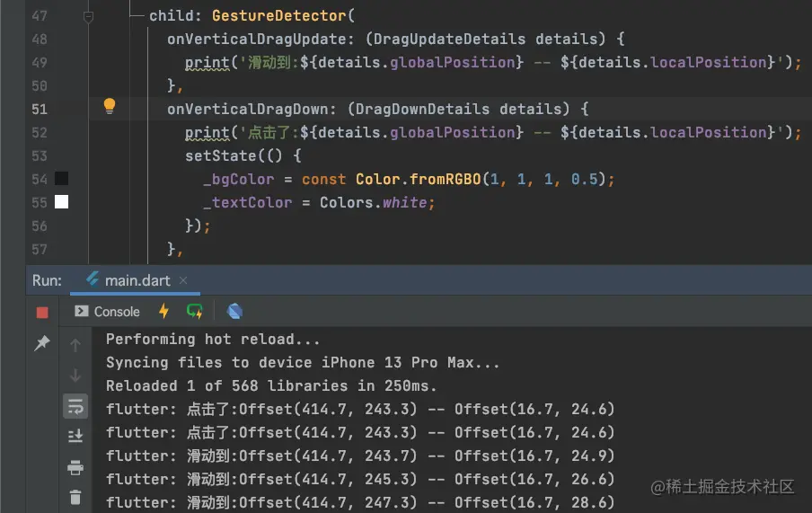Toggle scroll to end of console
Viewport: 812px width, 513px height.
point(75,437)
